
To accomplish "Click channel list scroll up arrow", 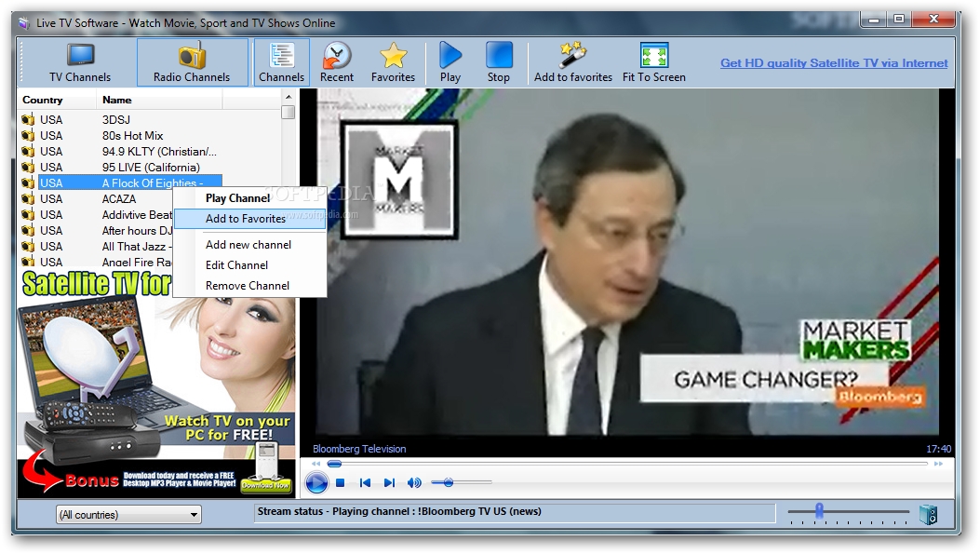I will click(289, 97).
